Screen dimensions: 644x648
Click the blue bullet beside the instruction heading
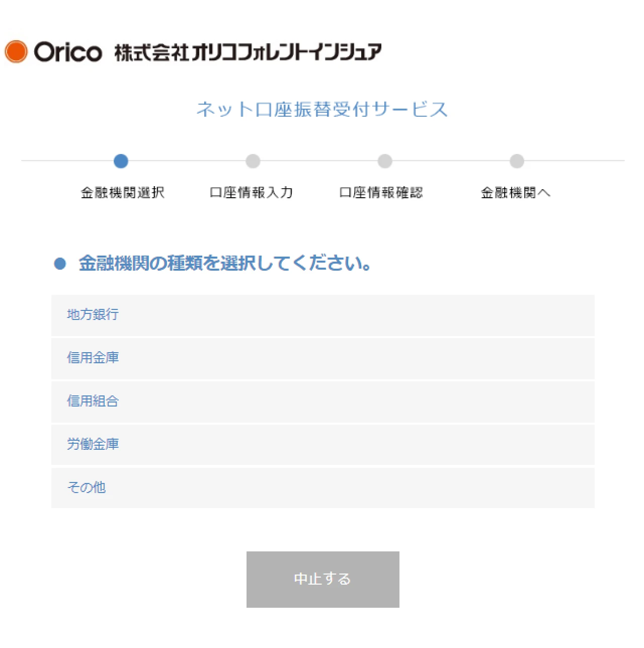tap(61, 262)
